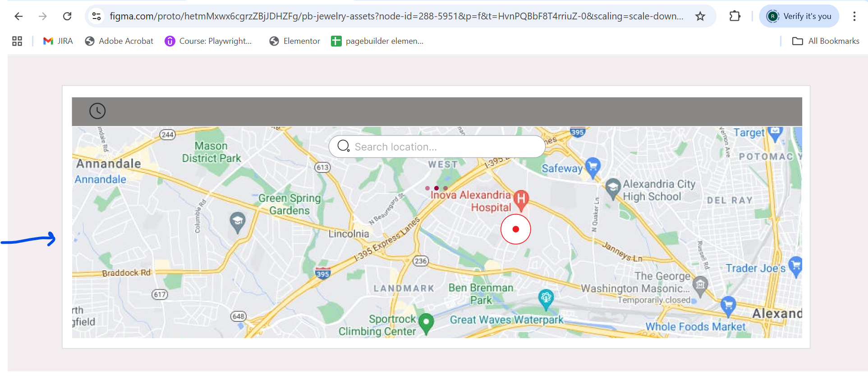Select the Great Waves Waterpark pin
Screen dimensions: 868x390
546,299
